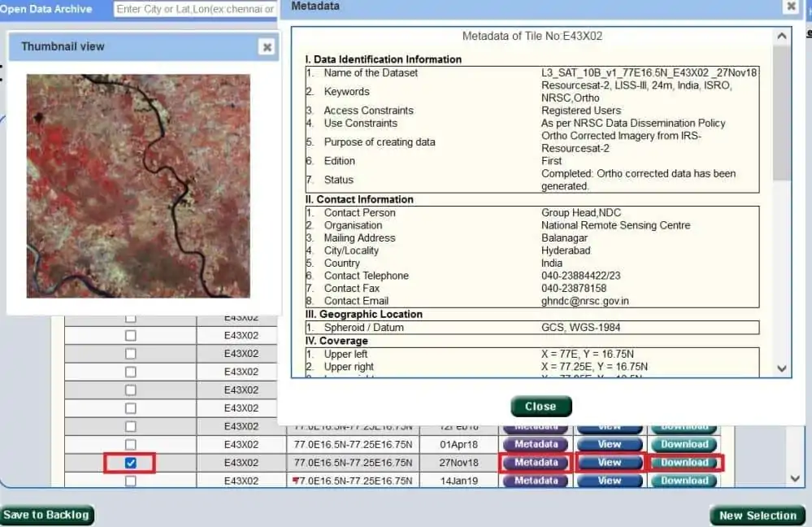The width and height of the screenshot is (812, 527).
Task: Dismiss the Metadata dialog with its X icon
Action: click(x=792, y=7)
